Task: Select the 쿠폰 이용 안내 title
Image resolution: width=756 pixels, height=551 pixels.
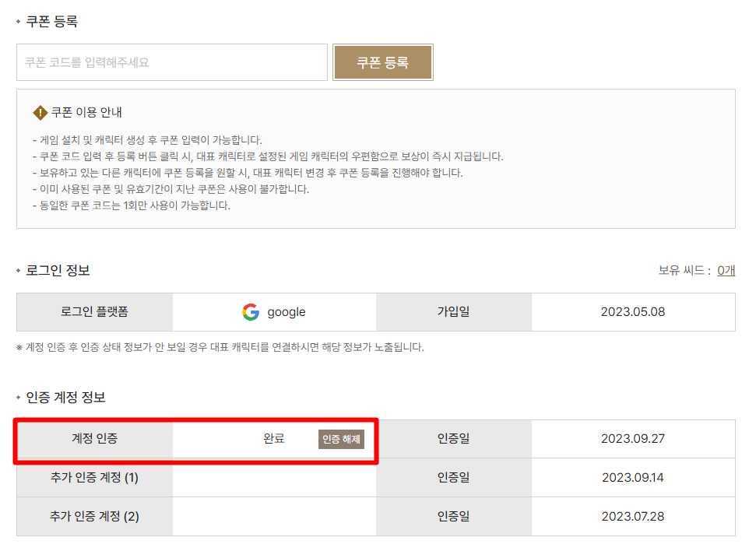Action: [x=86, y=112]
